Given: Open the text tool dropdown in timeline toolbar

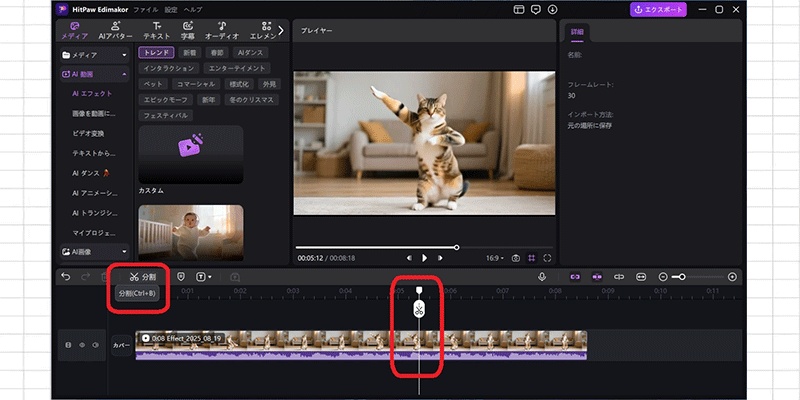Looking at the screenshot, I should (204, 277).
